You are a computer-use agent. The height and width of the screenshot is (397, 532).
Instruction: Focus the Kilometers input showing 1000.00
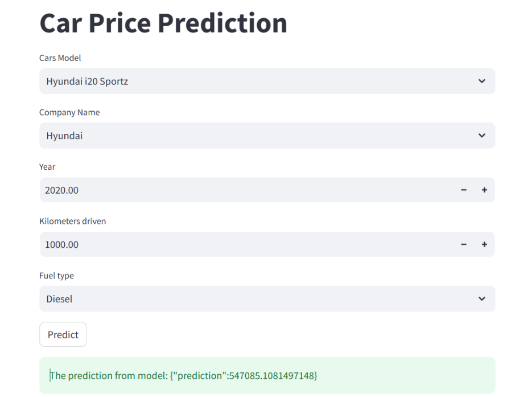[246, 244]
